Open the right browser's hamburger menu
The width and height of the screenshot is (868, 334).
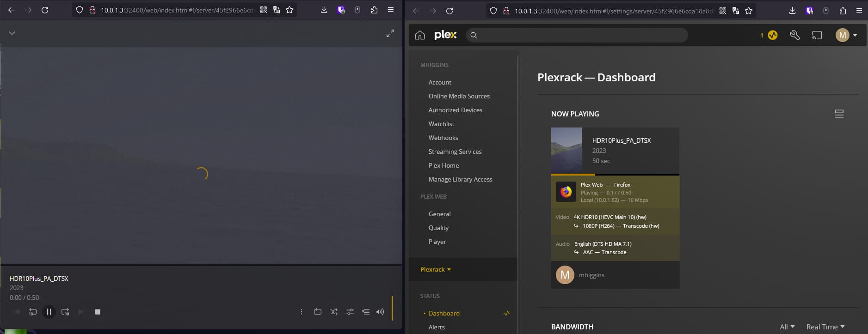859,11
